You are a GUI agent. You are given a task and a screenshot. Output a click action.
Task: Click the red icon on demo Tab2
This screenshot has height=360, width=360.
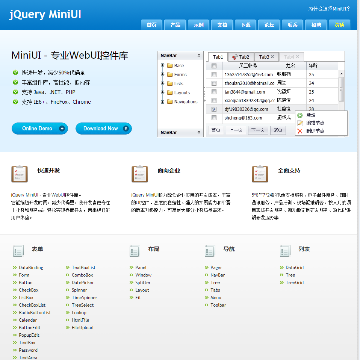235,57
